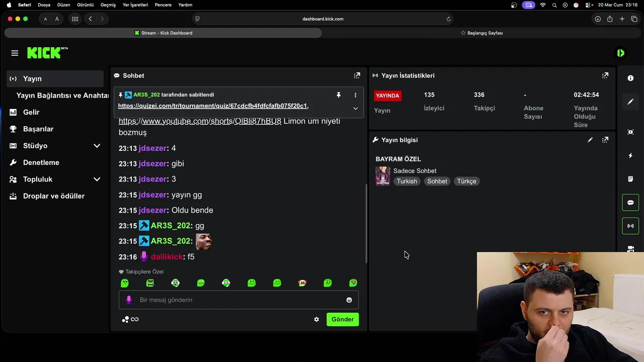Click Sadece Sohbet category thumbnail
This screenshot has height=362, width=644.
pos(383,176)
